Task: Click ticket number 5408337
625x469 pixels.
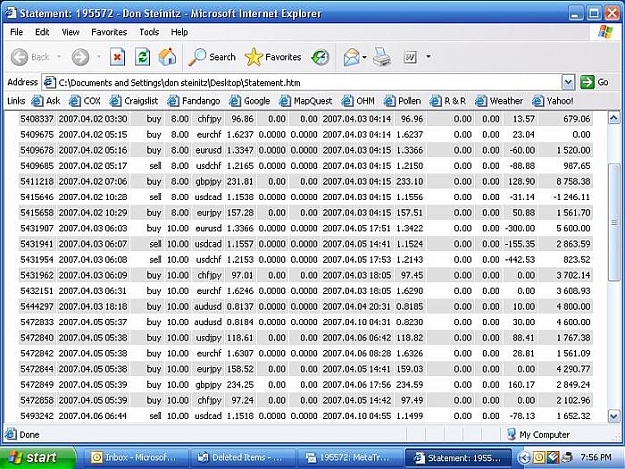Action: (37, 119)
